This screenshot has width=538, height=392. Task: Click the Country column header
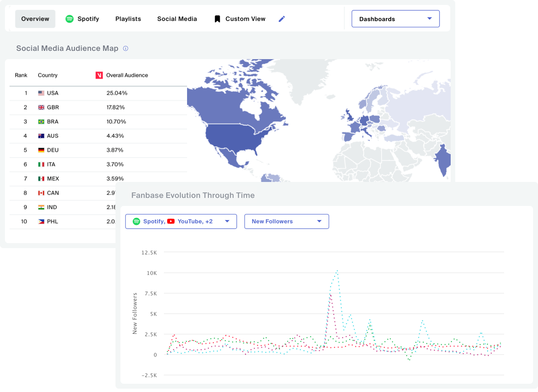tap(48, 75)
